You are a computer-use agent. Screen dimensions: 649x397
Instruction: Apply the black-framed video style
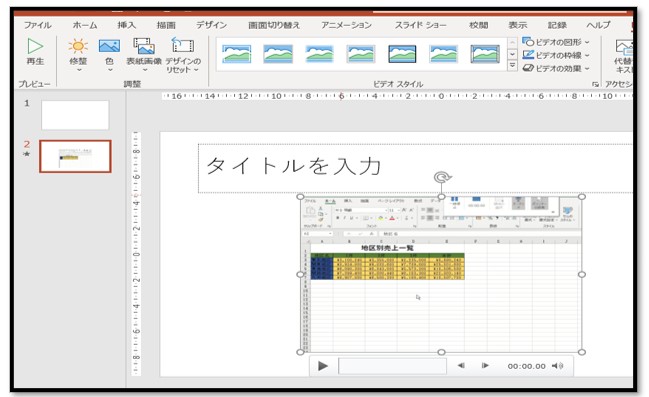click(x=402, y=54)
